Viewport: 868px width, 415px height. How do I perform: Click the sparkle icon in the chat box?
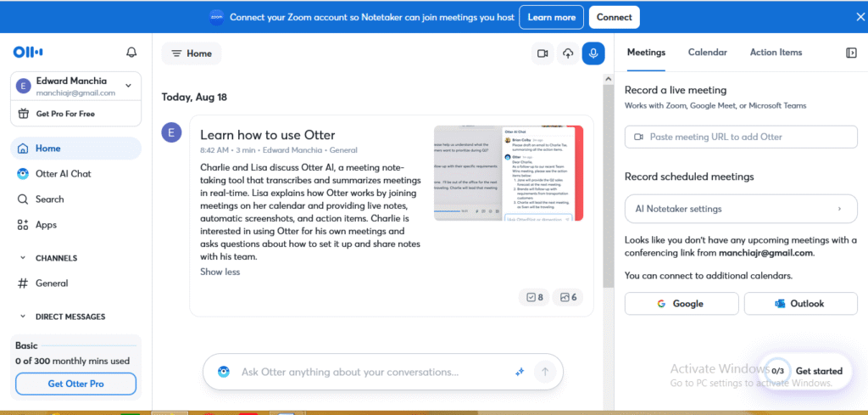tap(520, 372)
